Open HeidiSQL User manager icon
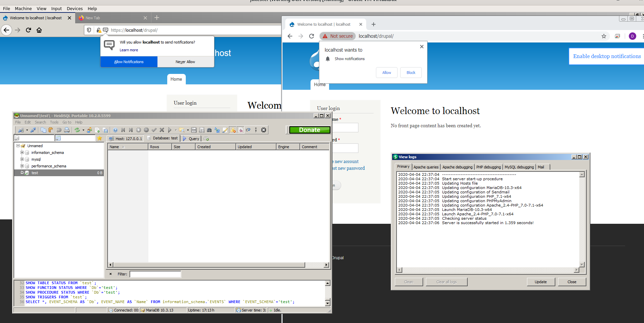Screen dimensions: 644x323 pos(89,130)
